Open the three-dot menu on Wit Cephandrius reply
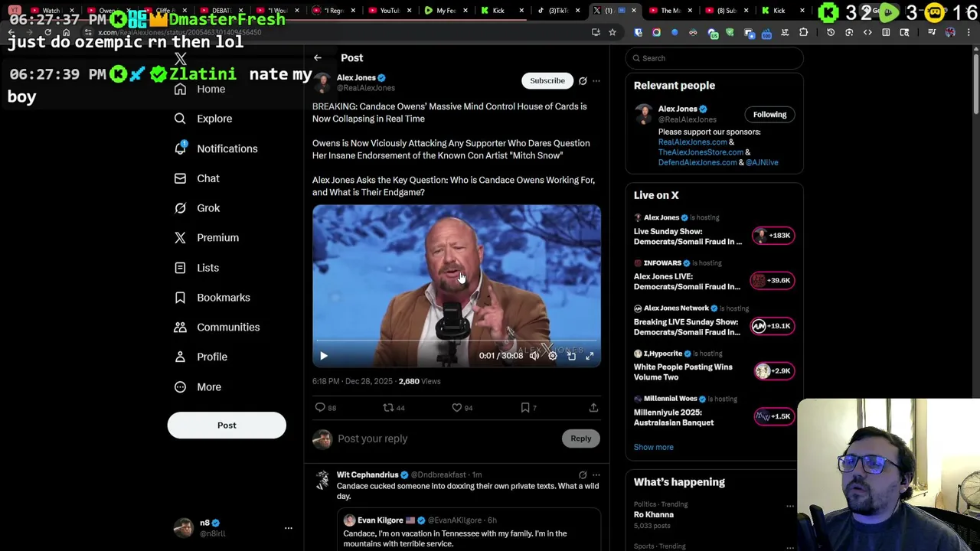 (596, 475)
